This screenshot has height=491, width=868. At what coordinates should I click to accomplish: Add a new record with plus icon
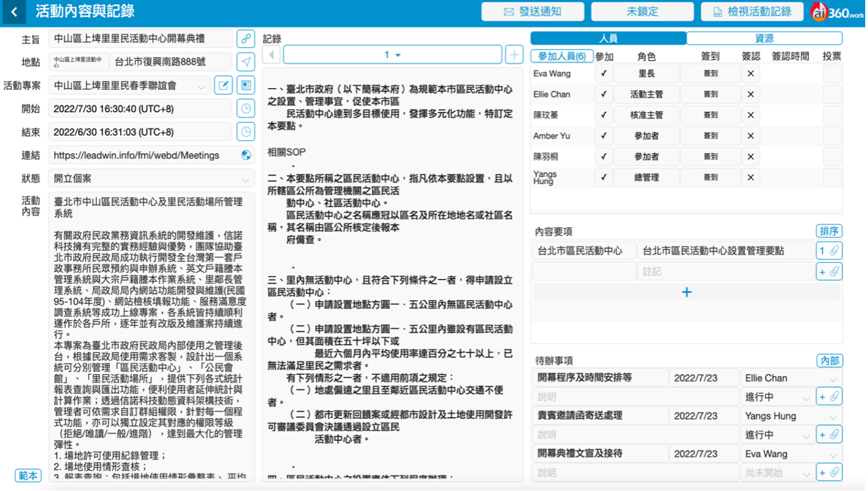point(513,55)
